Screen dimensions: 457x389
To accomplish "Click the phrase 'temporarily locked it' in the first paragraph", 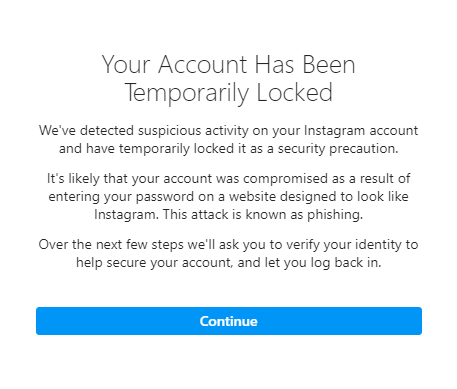I will tap(182, 149).
